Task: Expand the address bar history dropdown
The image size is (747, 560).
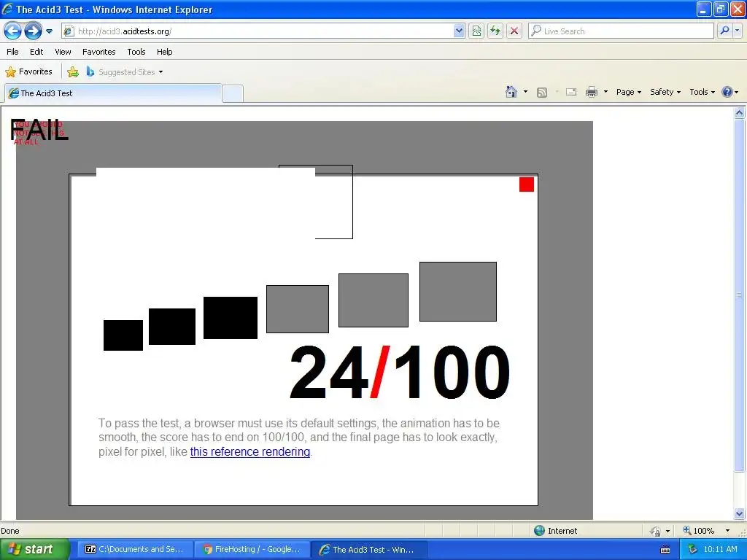Action: [459, 31]
